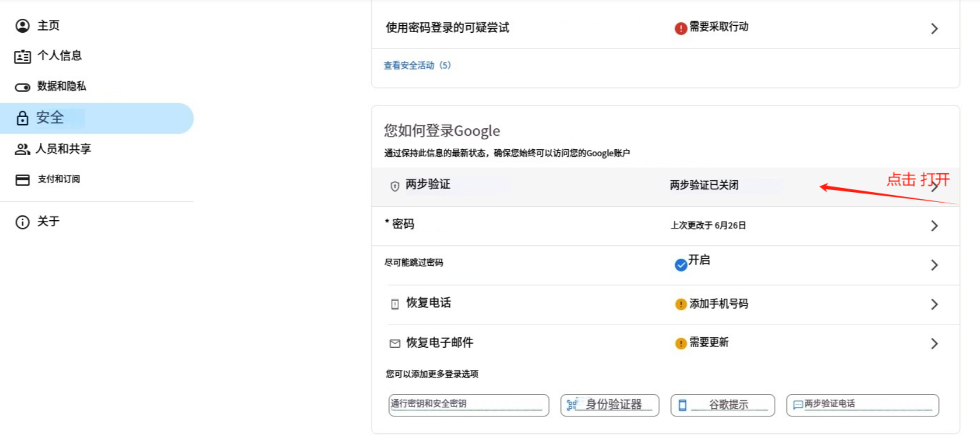The height and width of the screenshot is (445, 980).
Task: Click the personal info (个人信息) ID card icon
Action: tap(22, 57)
